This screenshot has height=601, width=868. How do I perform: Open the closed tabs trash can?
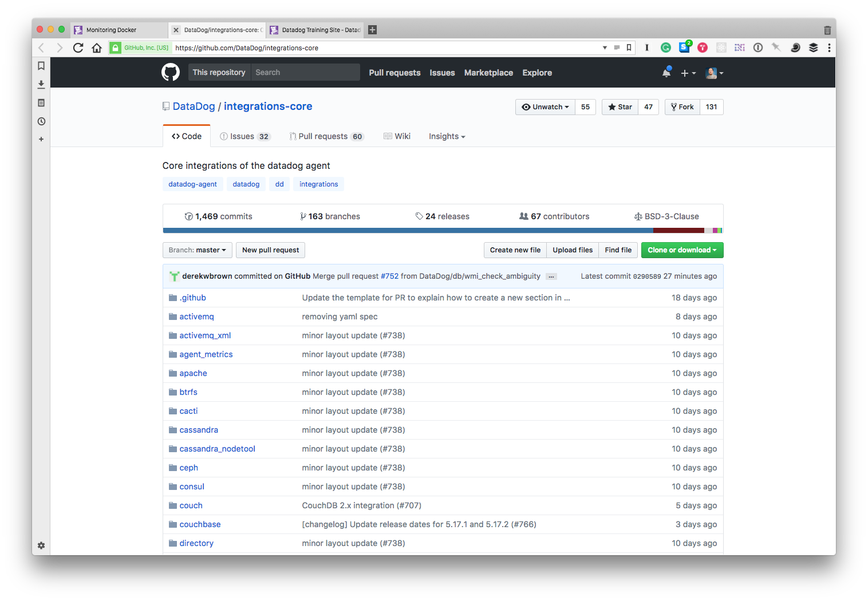(827, 30)
